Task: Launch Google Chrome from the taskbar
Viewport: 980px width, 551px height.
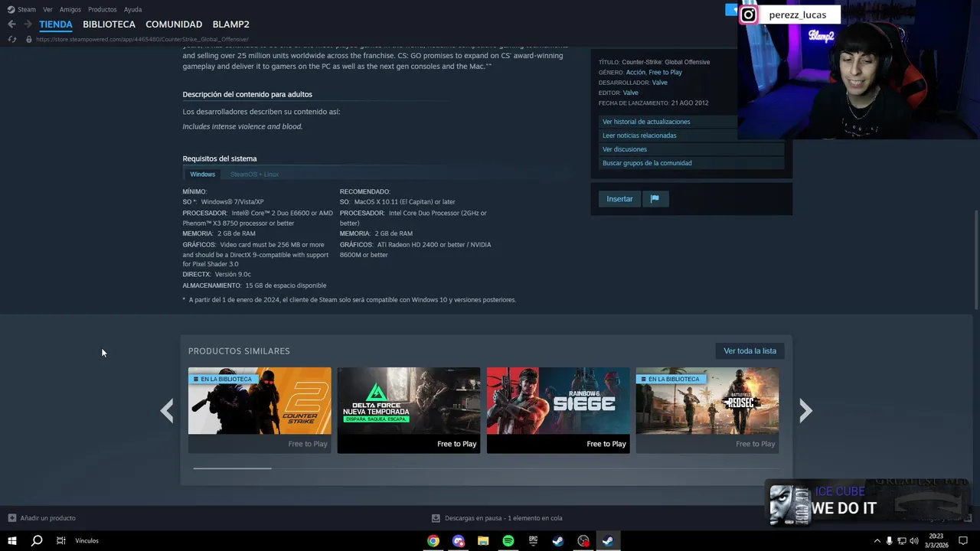Action: pos(433,541)
